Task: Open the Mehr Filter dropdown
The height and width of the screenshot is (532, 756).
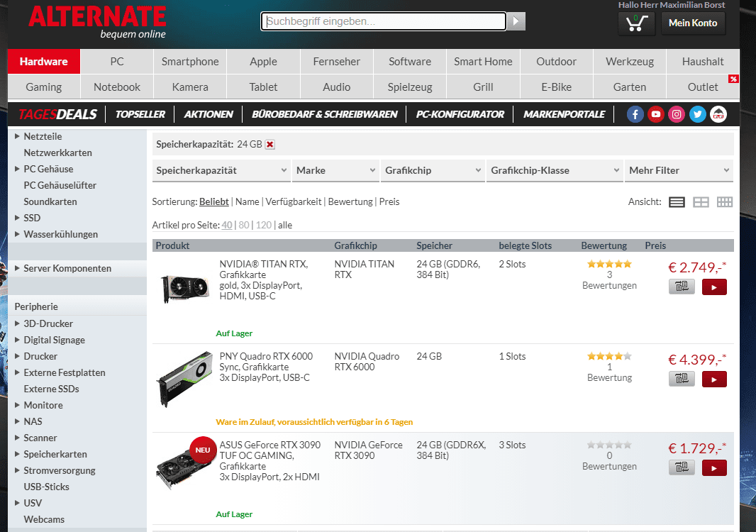Action: pyautogui.click(x=679, y=170)
